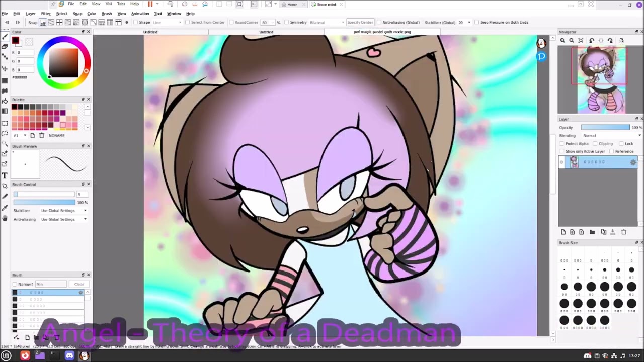Open the Linux Mint start menu
Viewport: 644px width, 362px height.
[7, 356]
